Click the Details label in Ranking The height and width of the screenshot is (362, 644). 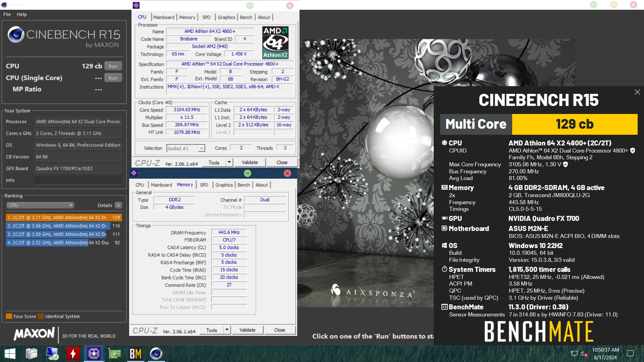[105, 205]
